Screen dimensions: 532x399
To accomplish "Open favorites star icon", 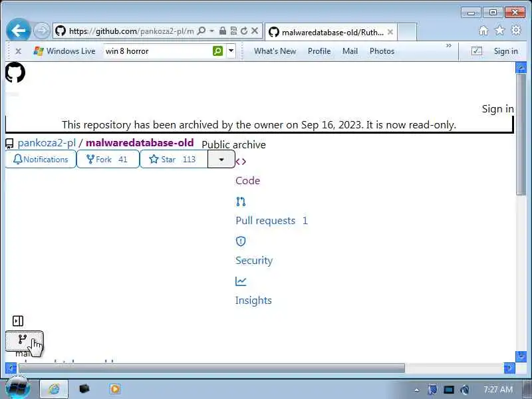I will [500, 31].
